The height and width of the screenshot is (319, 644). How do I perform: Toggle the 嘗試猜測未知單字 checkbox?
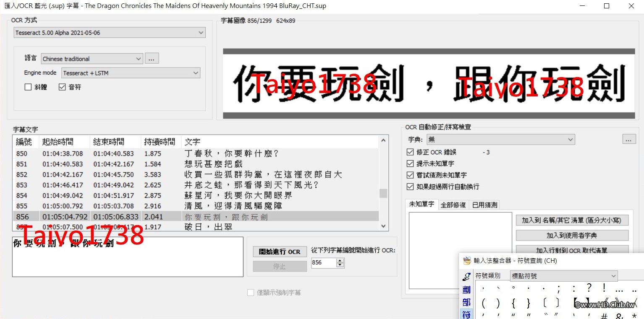[x=410, y=175]
